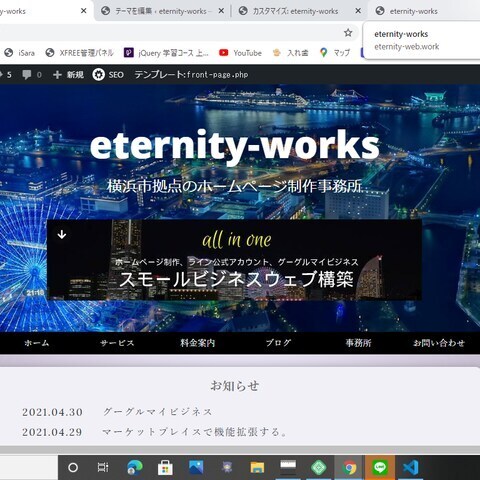Image resolution: width=480 pixels, height=480 pixels.
Task: Click 新規 to add new content
Action: coord(68,74)
